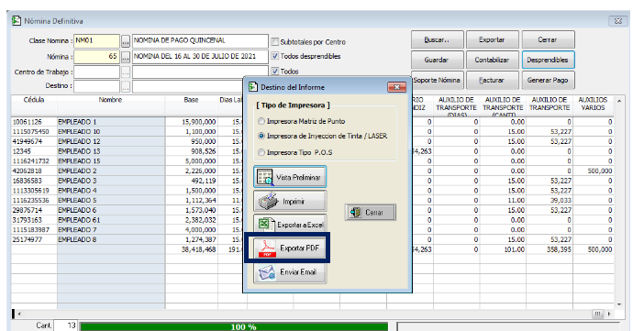Click the Generar Pago button

pyautogui.click(x=548, y=80)
